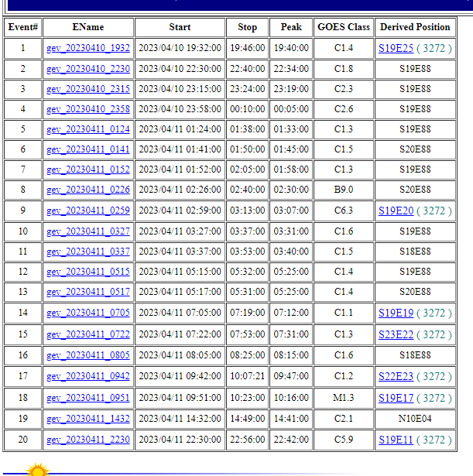Open event link gev_20230411_0515
Image resolution: width=473 pixels, height=476 pixels.
click(x=88, y=272)
